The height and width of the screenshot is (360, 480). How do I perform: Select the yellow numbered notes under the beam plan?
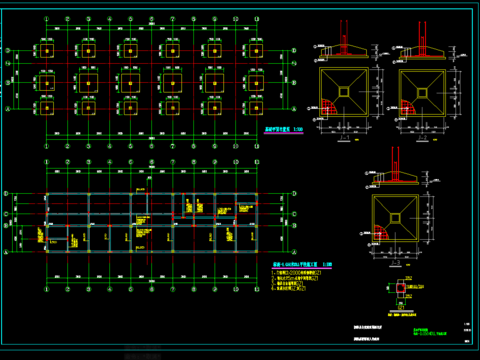pos(296,280)
